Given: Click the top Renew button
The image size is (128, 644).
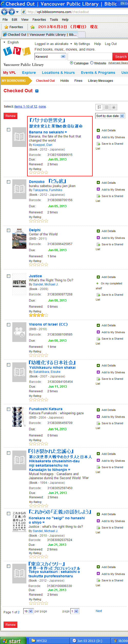Looking at the screenshot, I should coord(10,116).
